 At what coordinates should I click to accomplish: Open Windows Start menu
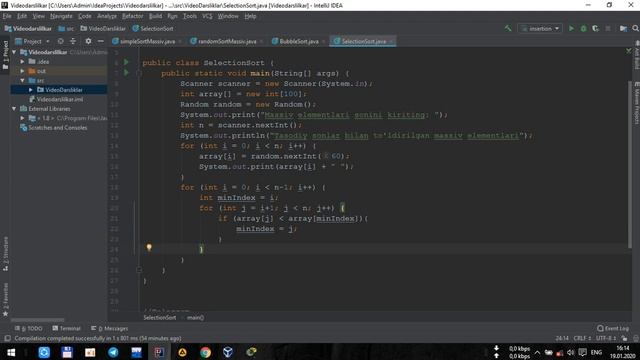(x=11, y=352)
